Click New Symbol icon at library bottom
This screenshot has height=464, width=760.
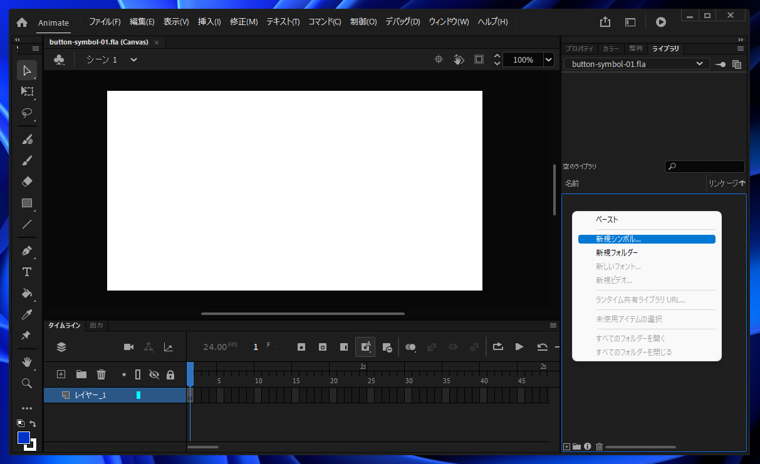[x=566, y=447]
